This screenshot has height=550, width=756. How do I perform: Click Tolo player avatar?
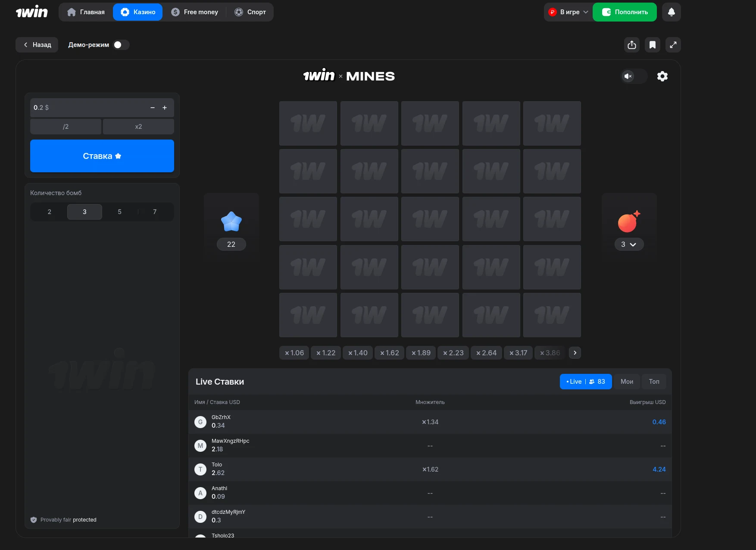click(x=200, y=469)
